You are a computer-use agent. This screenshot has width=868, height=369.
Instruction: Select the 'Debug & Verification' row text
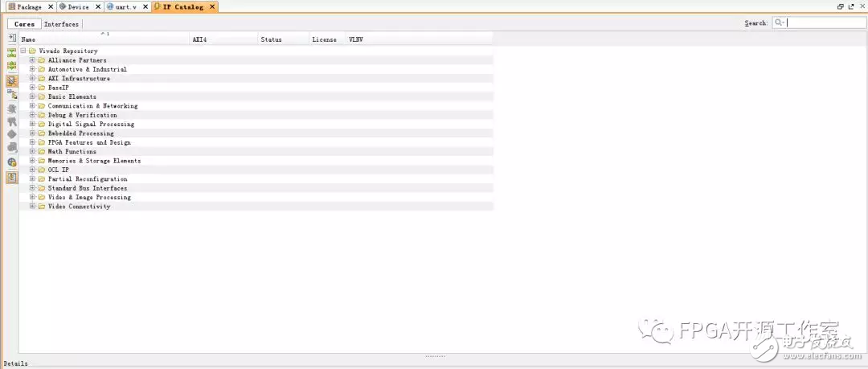83,115
